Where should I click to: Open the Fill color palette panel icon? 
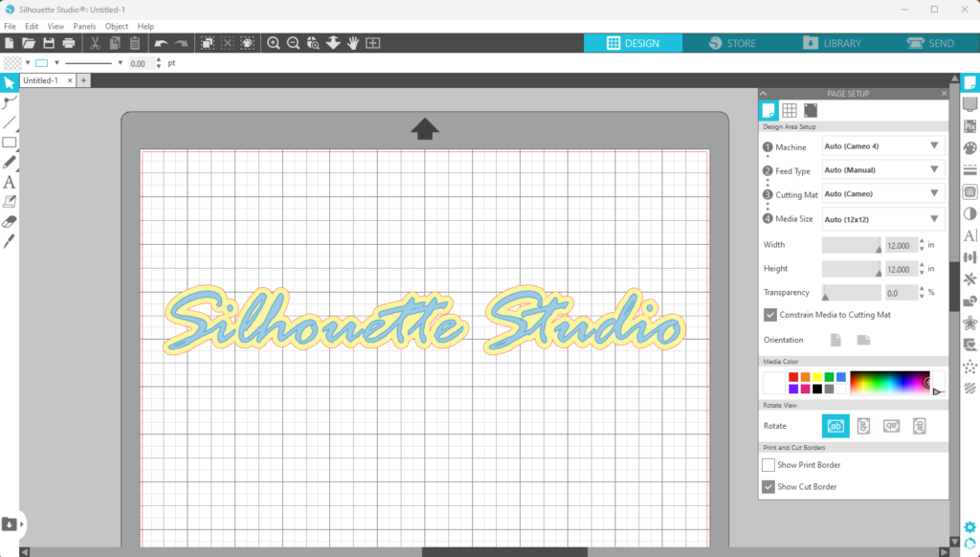[970, 148]
